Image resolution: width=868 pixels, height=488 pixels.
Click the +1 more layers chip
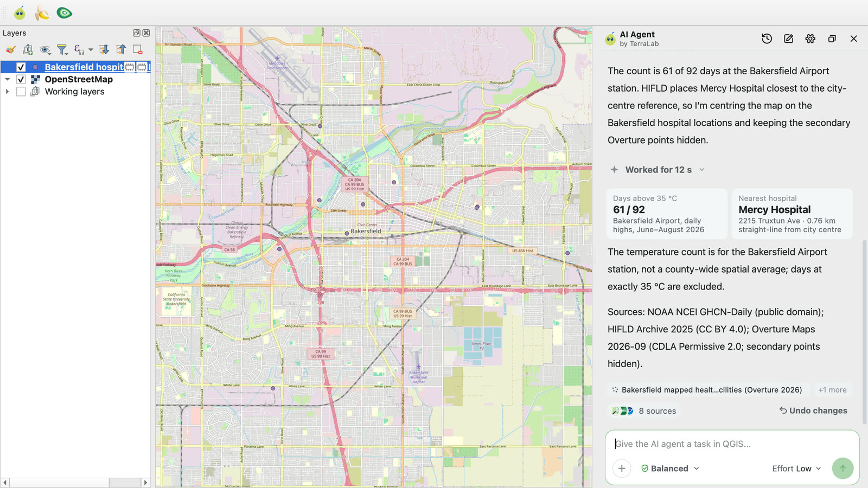pos(833,390)
